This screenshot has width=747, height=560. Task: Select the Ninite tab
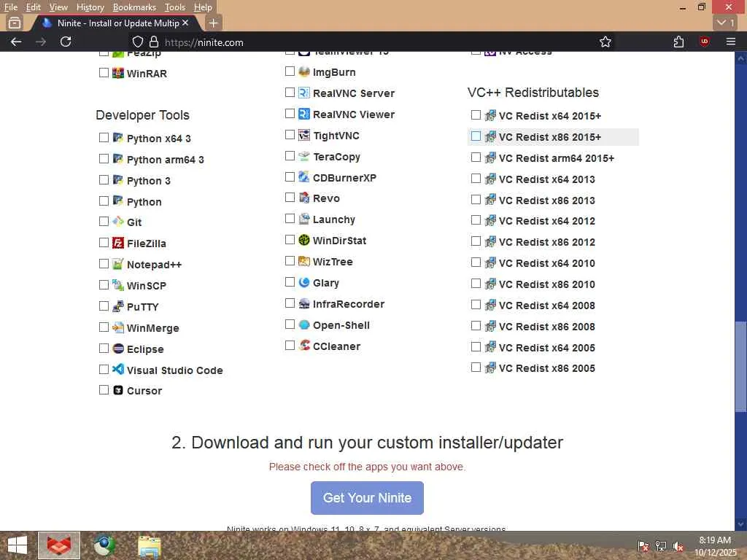point(117,23)
